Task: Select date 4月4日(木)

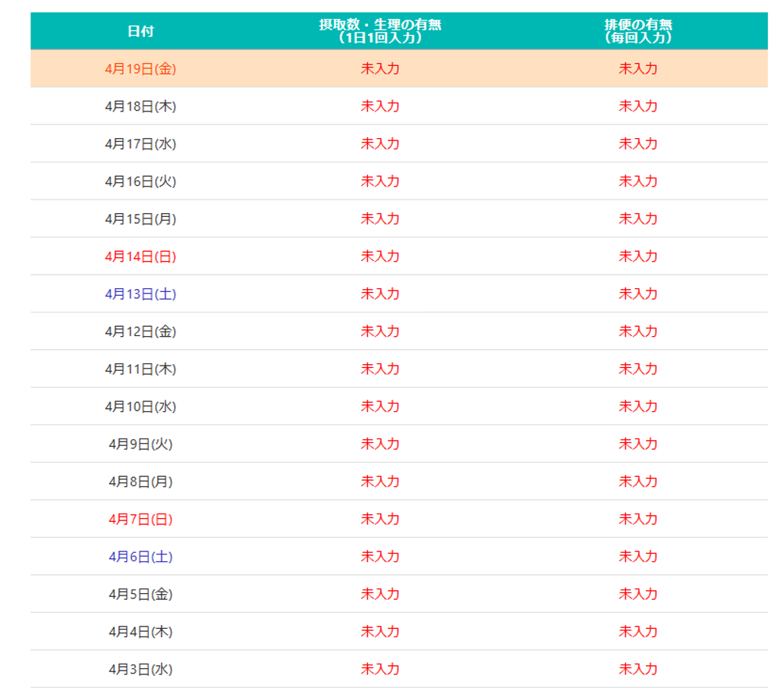Action: (x=140, y=632)
